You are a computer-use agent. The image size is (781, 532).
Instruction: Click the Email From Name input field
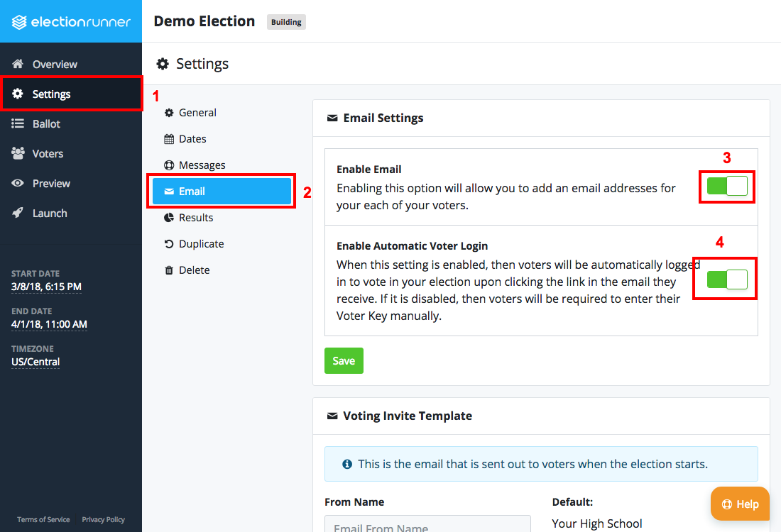[x=427, y=527]
